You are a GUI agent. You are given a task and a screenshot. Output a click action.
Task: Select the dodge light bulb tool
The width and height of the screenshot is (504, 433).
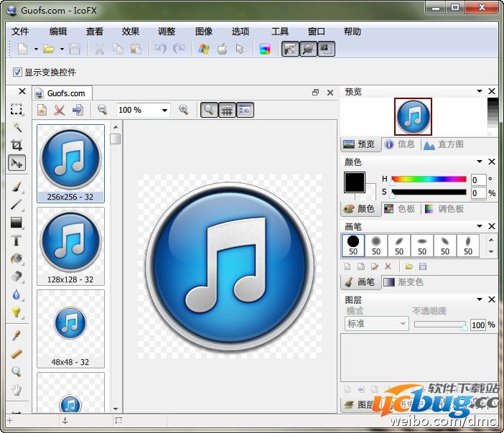(x=17, y=312)
